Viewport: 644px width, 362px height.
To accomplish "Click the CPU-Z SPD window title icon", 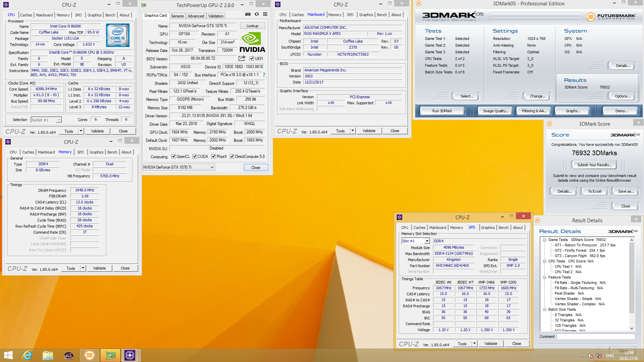I will (399, 217).
